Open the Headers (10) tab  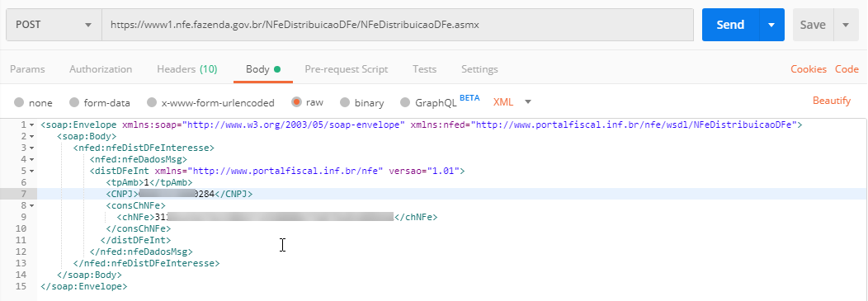tap(187, 69)
